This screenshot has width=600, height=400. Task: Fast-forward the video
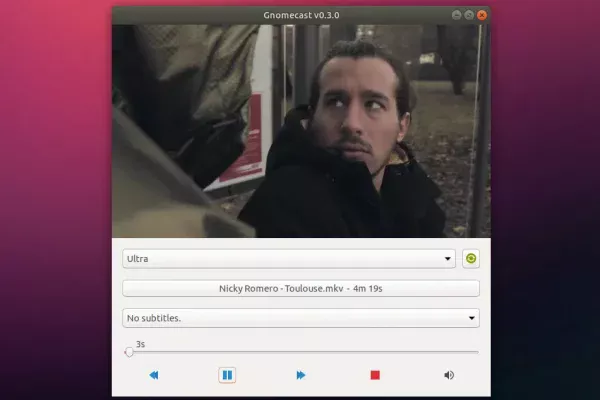tap(301, 375)
